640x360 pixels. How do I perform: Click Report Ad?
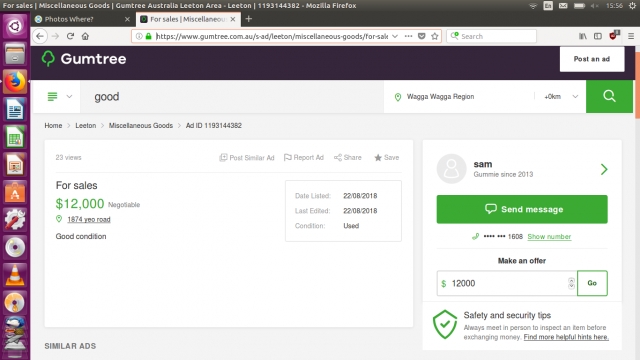click(303, 158)
